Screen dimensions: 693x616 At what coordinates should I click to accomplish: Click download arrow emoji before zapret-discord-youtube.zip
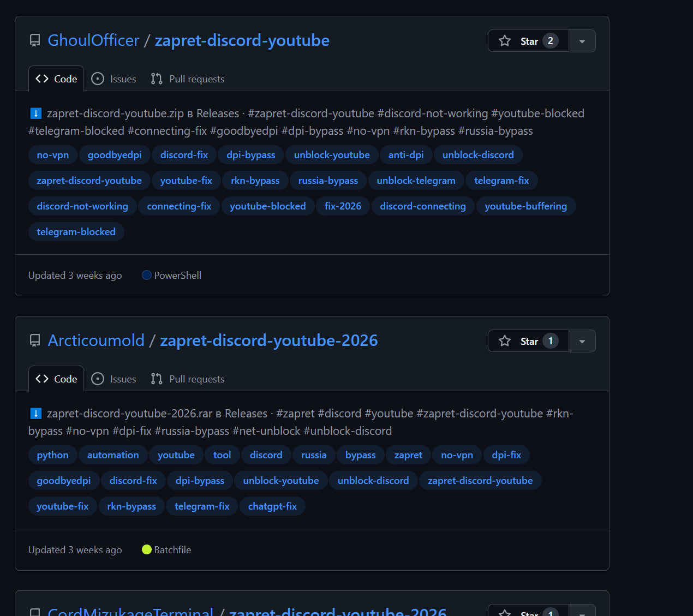coord(35,113)
